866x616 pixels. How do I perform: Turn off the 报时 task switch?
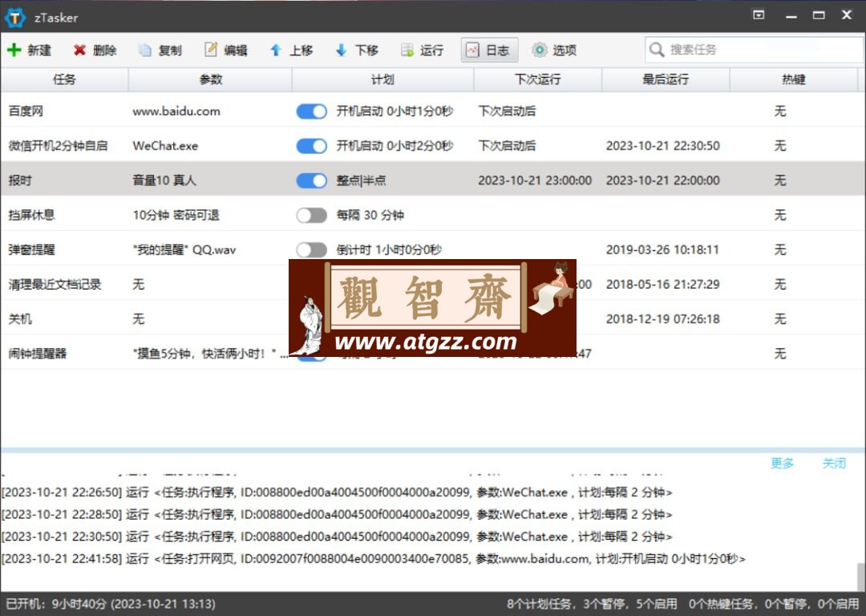(311, 180)
